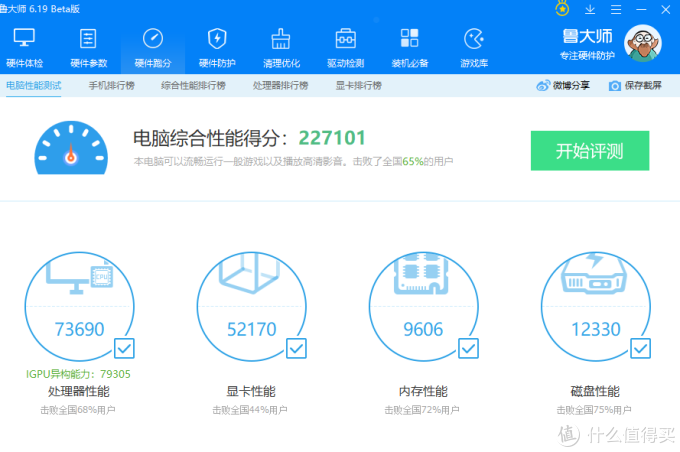Save screenshot with 保存截屏
The image size is (680, 452).
[x=635, y=85]
